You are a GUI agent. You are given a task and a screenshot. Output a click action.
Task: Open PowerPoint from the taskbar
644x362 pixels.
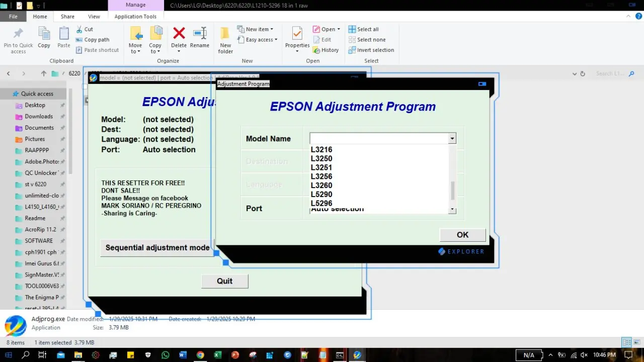click(234, 355)
